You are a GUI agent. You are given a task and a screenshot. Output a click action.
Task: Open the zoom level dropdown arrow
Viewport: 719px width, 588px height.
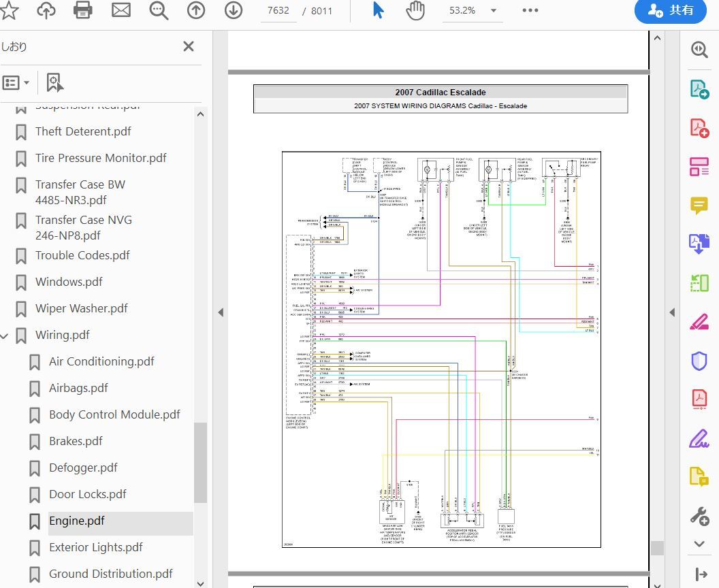[x=494, y=10]
